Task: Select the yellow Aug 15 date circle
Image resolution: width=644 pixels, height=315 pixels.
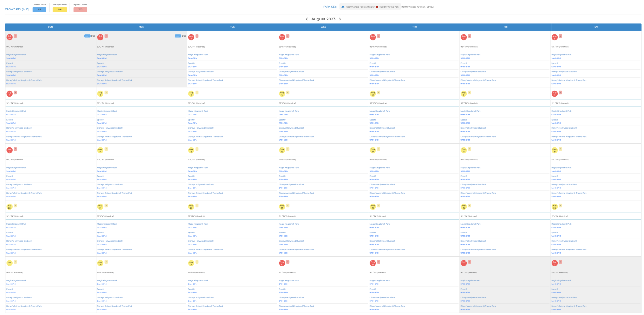Action: (191, 150)
